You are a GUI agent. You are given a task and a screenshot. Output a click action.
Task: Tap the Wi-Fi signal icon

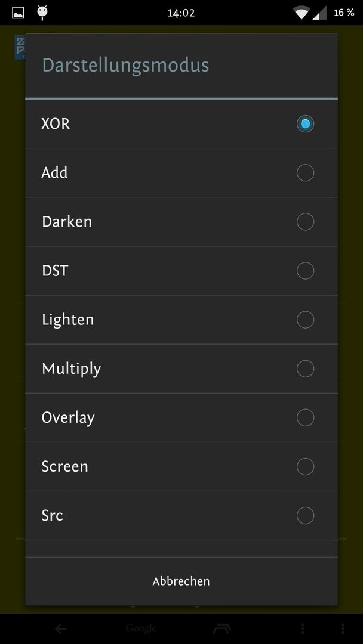[302, 13]
